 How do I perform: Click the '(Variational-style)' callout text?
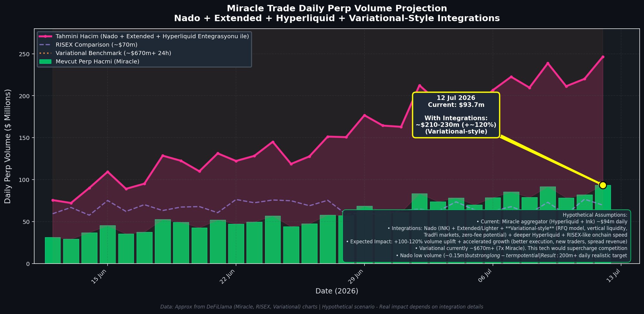pos(456,132)
